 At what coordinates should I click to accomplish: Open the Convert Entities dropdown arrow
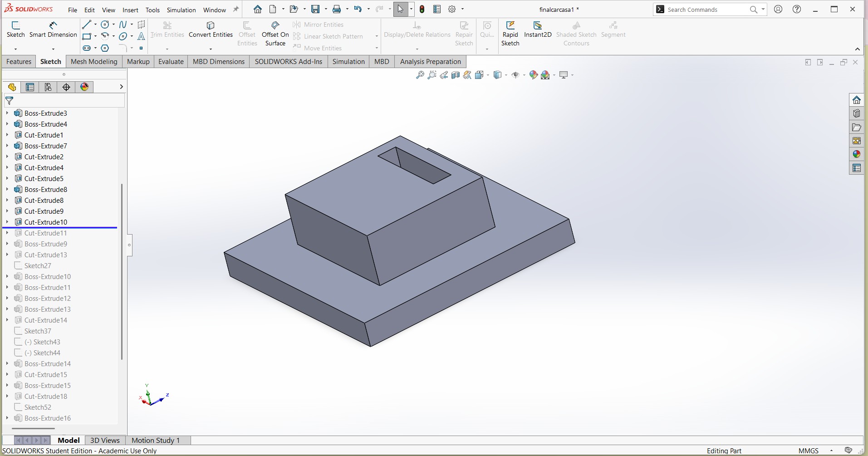pyautogui.click(x=211, y=49)
